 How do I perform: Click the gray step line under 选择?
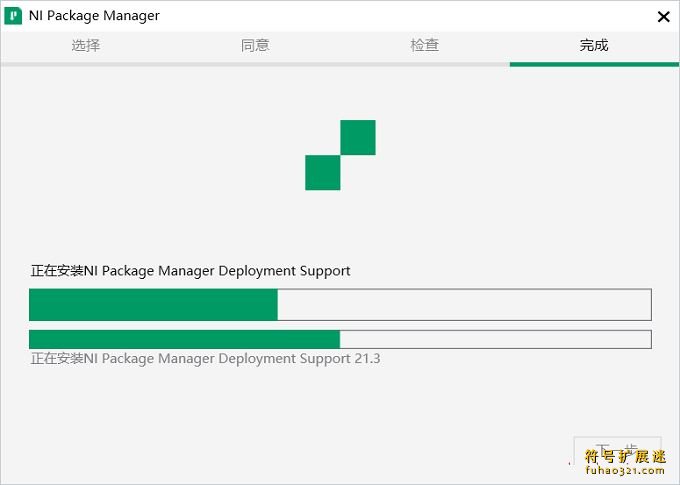tap(85, 64)
